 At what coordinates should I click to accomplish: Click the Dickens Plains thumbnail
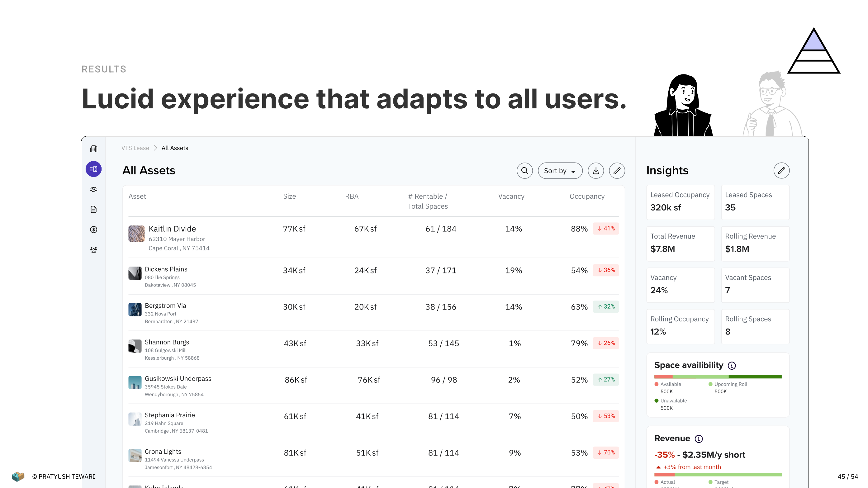pyautogui.click(x=135, y=273)
